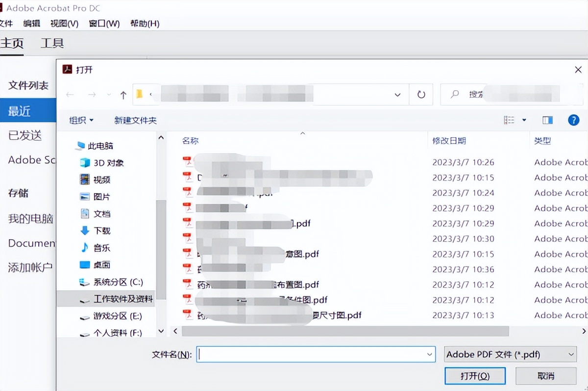Screen dimensions: 588x391
Task: Expand the address bar dropdown arrow
Action: click(397, 95)
